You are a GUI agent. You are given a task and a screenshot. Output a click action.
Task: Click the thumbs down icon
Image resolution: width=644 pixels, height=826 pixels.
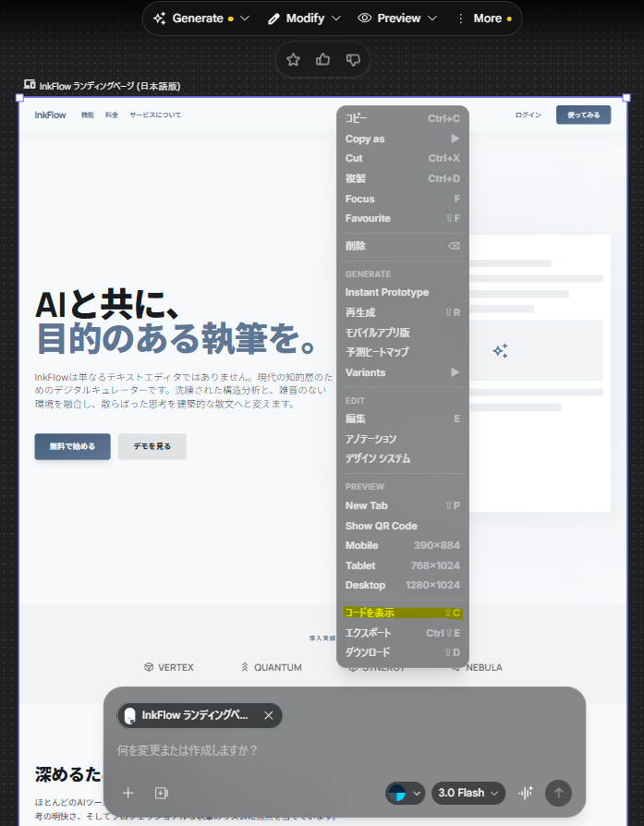click(x=352, y=60)
